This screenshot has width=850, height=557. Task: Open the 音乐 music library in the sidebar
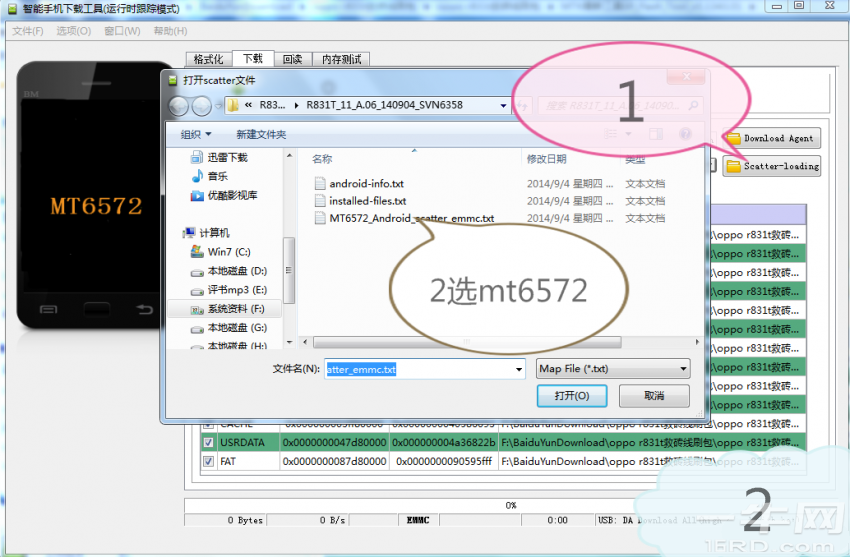click(x=217, y=176)
